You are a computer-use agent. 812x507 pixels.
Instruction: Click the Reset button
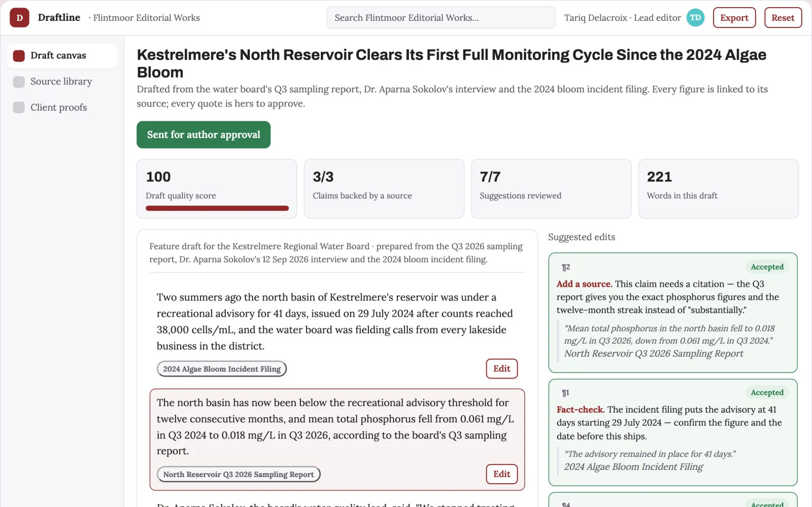click(783, 18)
